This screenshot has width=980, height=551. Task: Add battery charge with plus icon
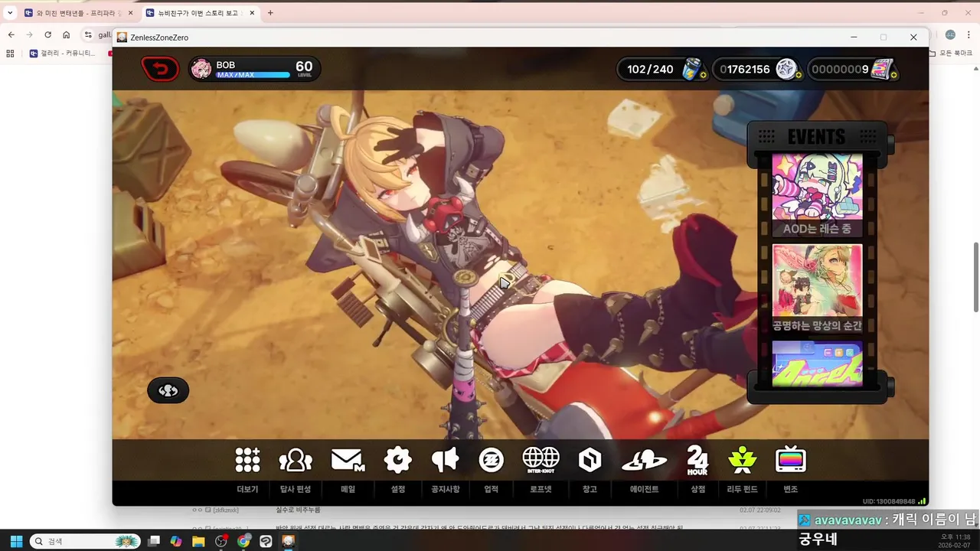703,75
